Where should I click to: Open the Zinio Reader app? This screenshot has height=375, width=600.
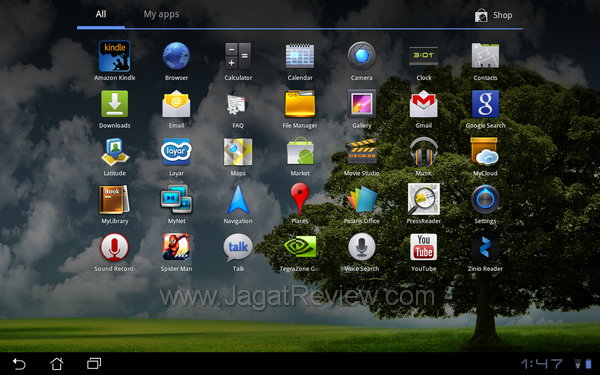click(485, 248)
